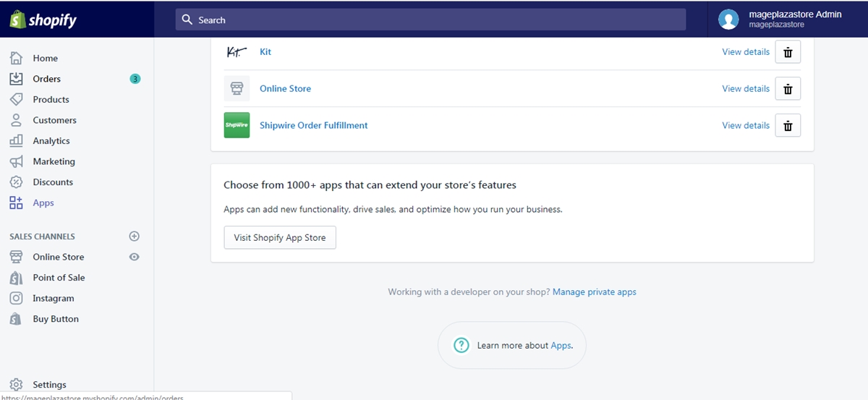Click the Orders inbox icon
The width and height of the screenshot is (868, 400).
click(x=16, y=79)
